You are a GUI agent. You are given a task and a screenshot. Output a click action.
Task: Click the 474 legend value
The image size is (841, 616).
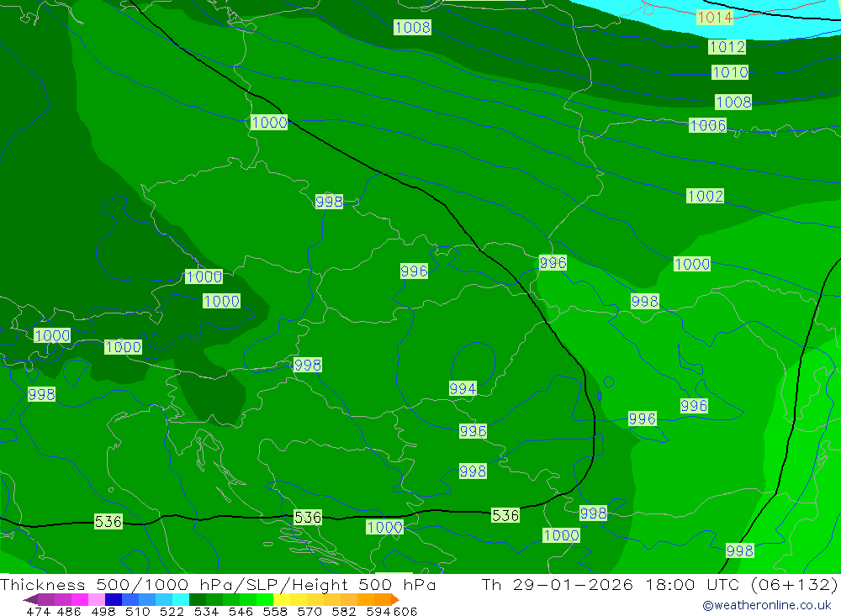(38, 611)
